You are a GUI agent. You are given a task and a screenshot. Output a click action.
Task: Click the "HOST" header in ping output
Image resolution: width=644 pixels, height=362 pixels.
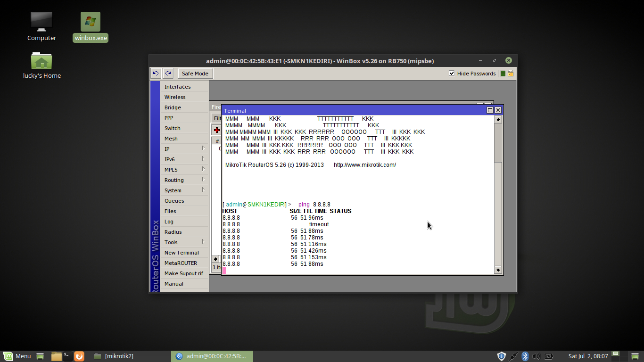(x=230, y=211)
